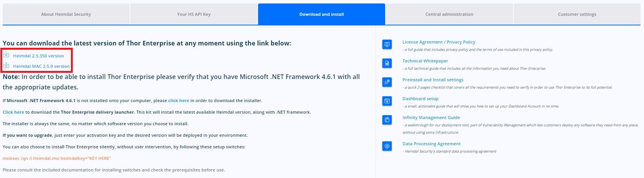Click the download icon beside Heimdal MAC 2.5.9

pos(6,65)
